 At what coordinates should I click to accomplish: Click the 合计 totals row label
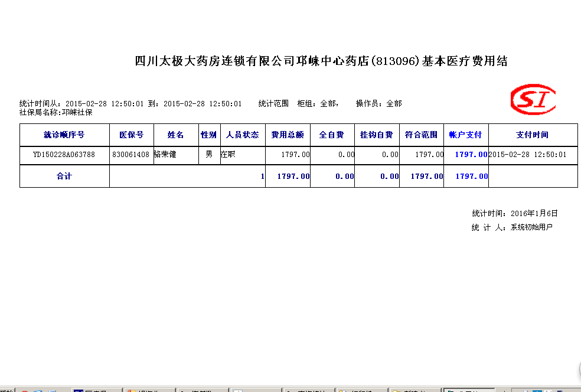(64, 177)
